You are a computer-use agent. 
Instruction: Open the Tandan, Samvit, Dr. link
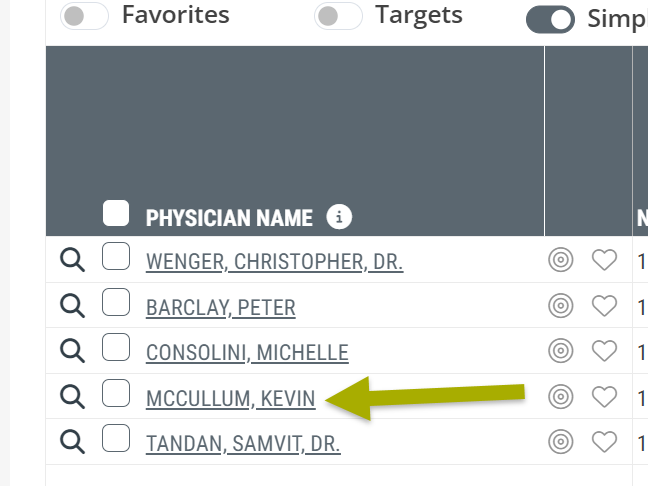click(x=243, y=444)
